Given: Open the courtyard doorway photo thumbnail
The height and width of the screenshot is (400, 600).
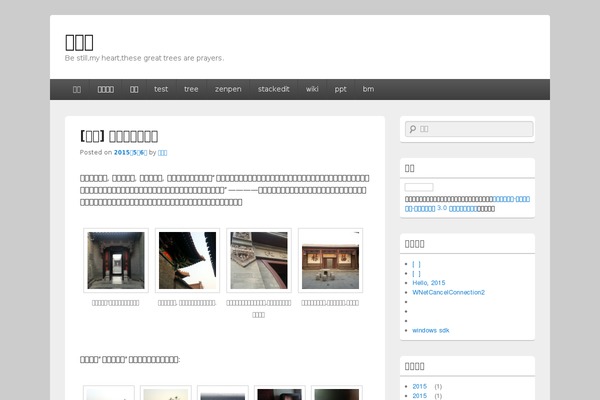Looking at the screenshot, I should click(x=116, y=260).
